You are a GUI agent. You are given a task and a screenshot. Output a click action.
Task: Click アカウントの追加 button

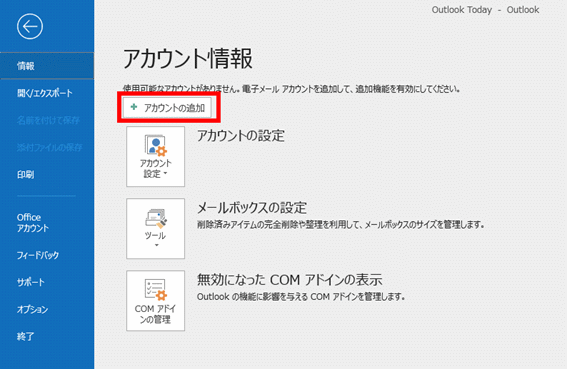[167, 107]
